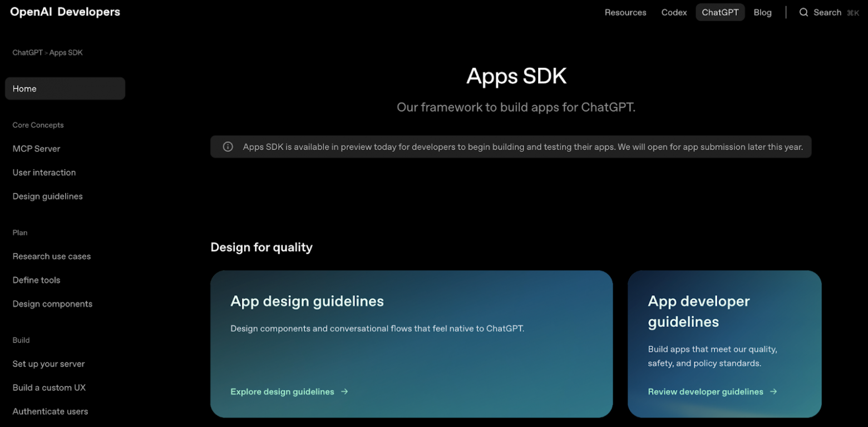
Task: Open the Resources menu
Action: pos(625,12)
